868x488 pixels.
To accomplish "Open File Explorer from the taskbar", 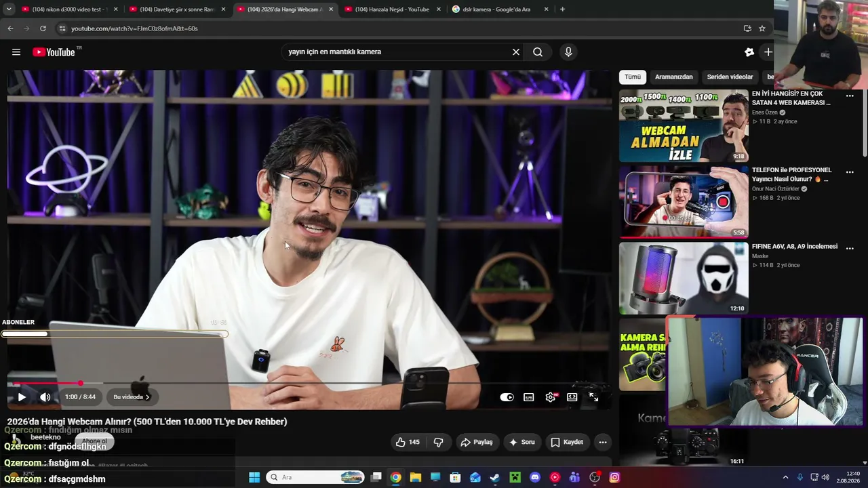I will [415, 477].
